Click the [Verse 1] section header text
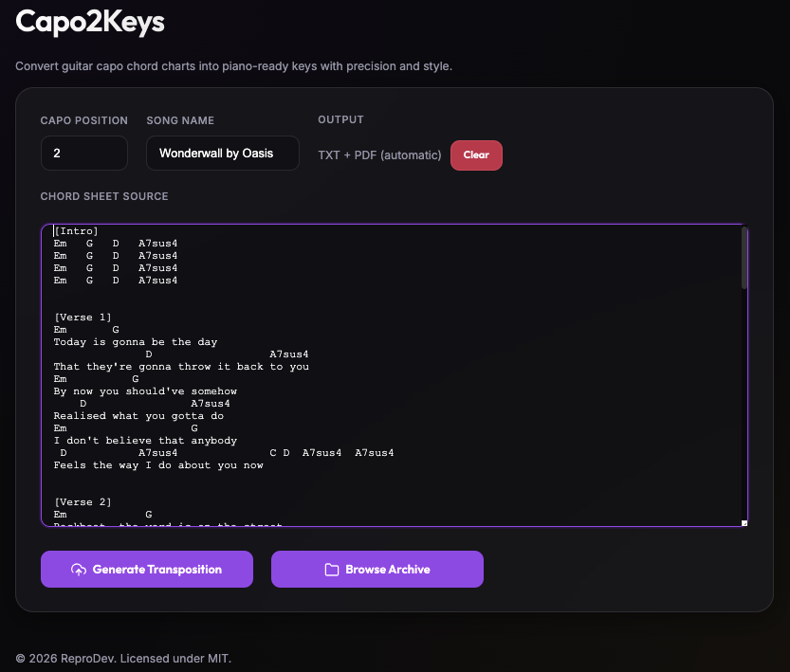The image size is (790, 672). click(83, 318)
